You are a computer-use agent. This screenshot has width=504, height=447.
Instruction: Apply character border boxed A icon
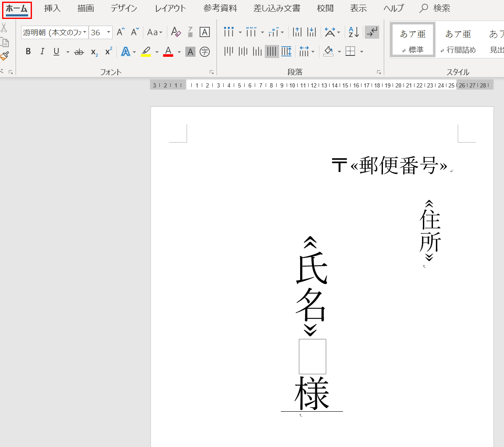click(x=205, y=32)
